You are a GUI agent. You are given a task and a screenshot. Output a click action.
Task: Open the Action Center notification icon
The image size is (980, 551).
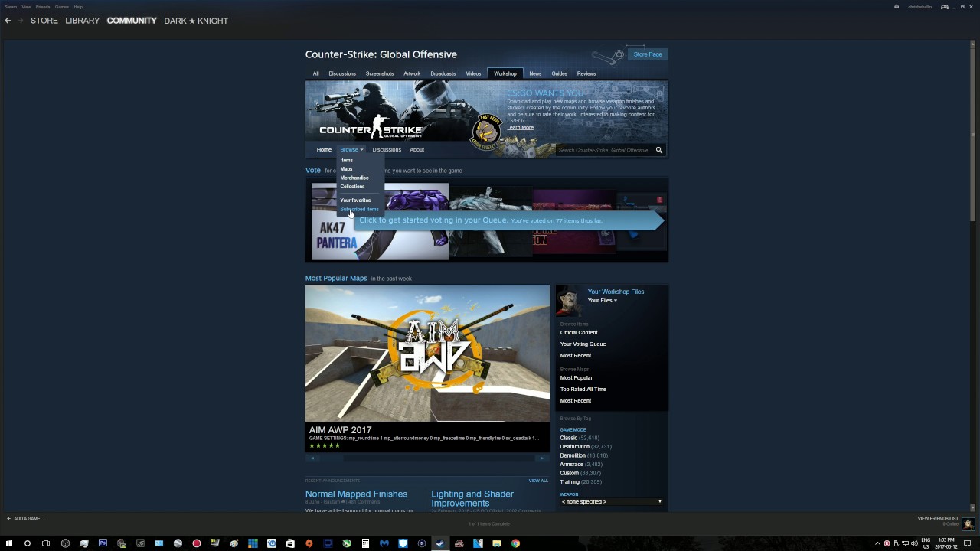click(968, 543)
